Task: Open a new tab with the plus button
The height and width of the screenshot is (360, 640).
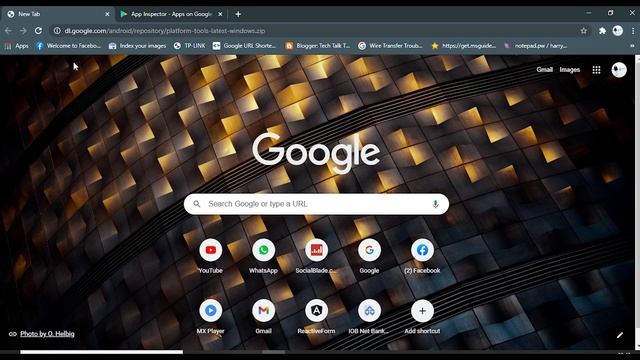Action: point(238,14)
